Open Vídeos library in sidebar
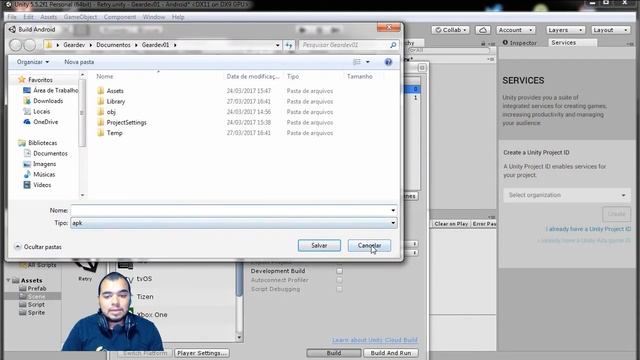The image size is (640, 360). [x=42, y=185]
